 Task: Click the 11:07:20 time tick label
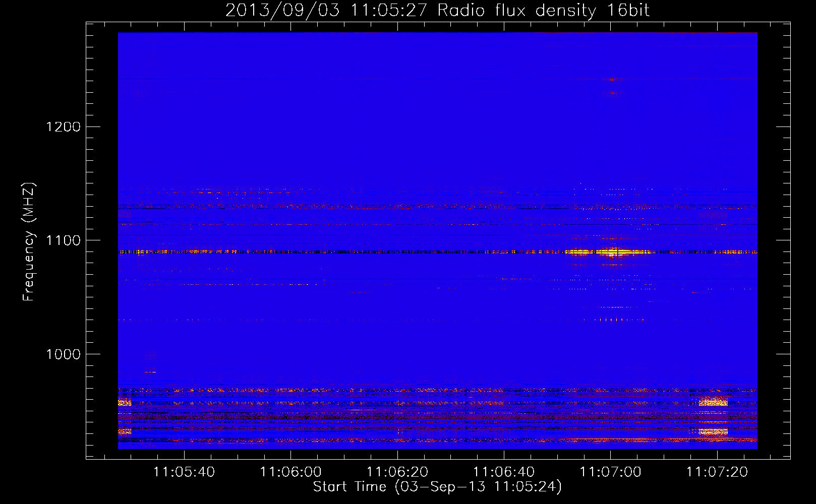pos(717,472)
